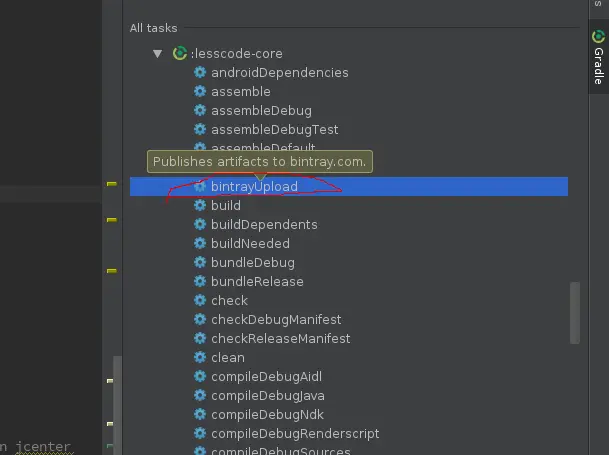Click the jcenter text in the editor

tap(43, 447)
